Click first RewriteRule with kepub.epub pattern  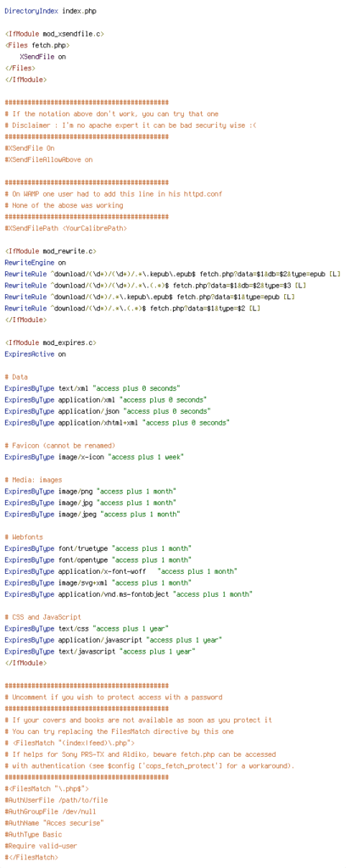click(173, 274)
